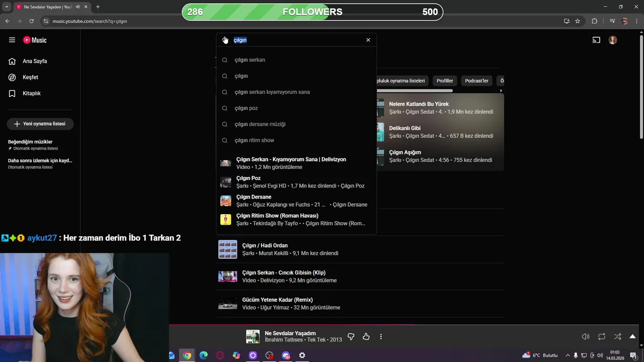Open the YouTube Music logo home link
The image size is (644, 362).
click(x=35, y=40)
